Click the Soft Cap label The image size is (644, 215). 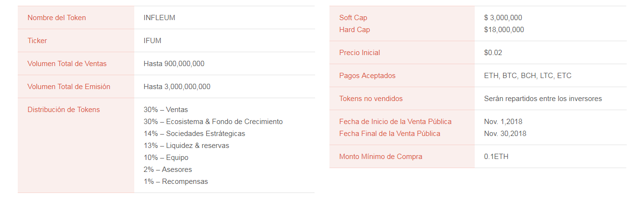pos(353,18)
